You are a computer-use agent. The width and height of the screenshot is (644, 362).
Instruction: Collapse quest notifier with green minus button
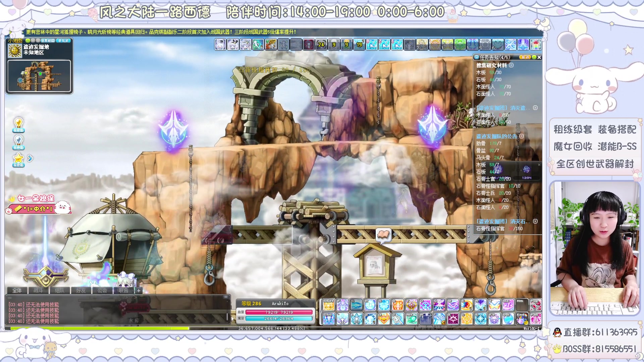pyautogui.click(x=534, y=57)
